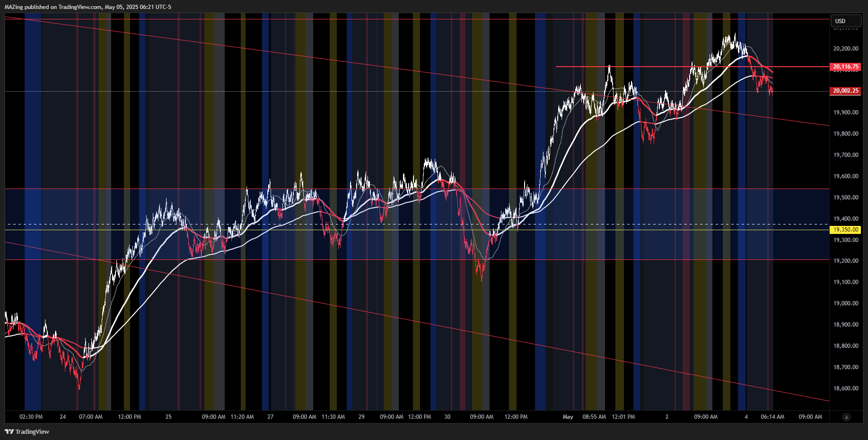Screen dimensions: 868x440
Task: Click the 19,900.00 price axis label
Action: click(x=846, y=112)
